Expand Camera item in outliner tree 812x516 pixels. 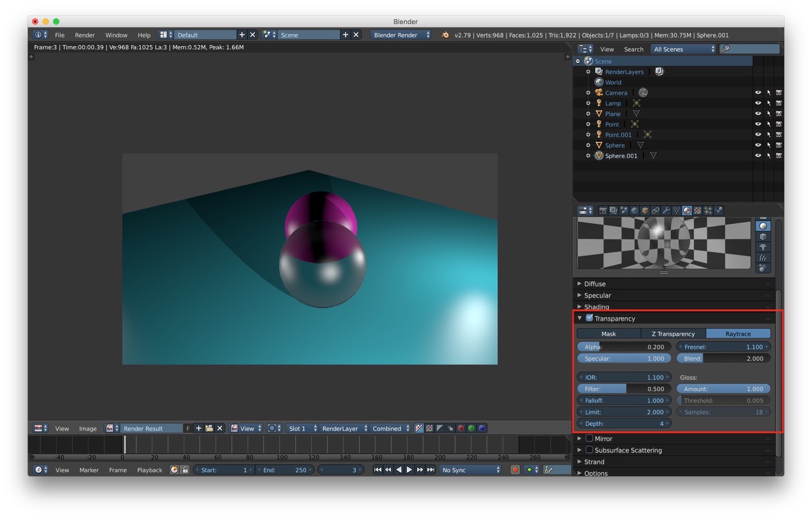click(588, 93)
